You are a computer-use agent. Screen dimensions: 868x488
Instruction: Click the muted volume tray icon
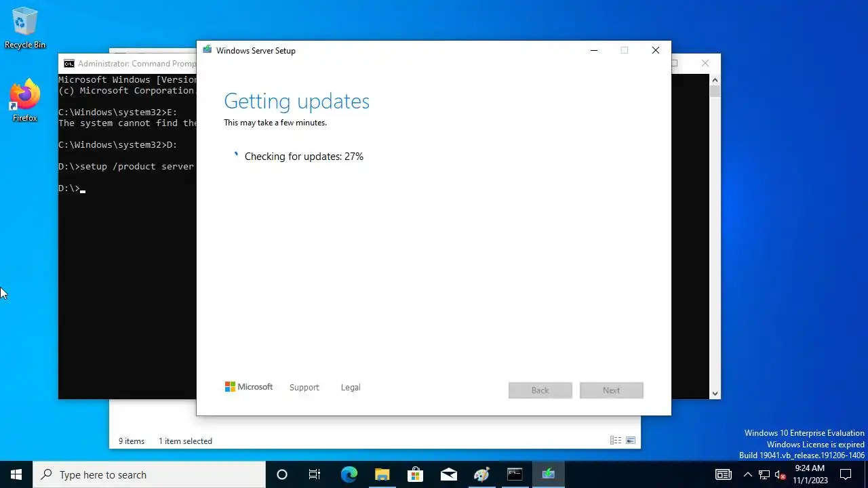coord(780,474)
